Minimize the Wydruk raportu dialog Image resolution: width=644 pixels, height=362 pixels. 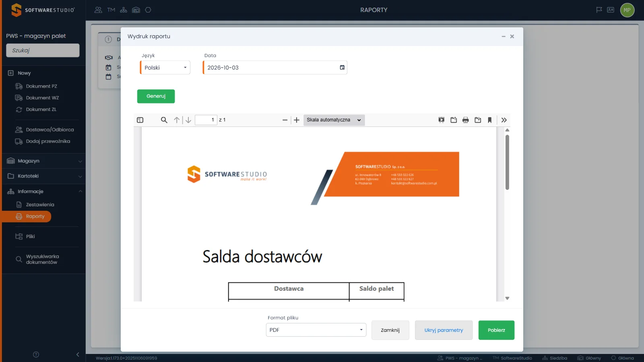pyautogui.click(x=503, y=37)
